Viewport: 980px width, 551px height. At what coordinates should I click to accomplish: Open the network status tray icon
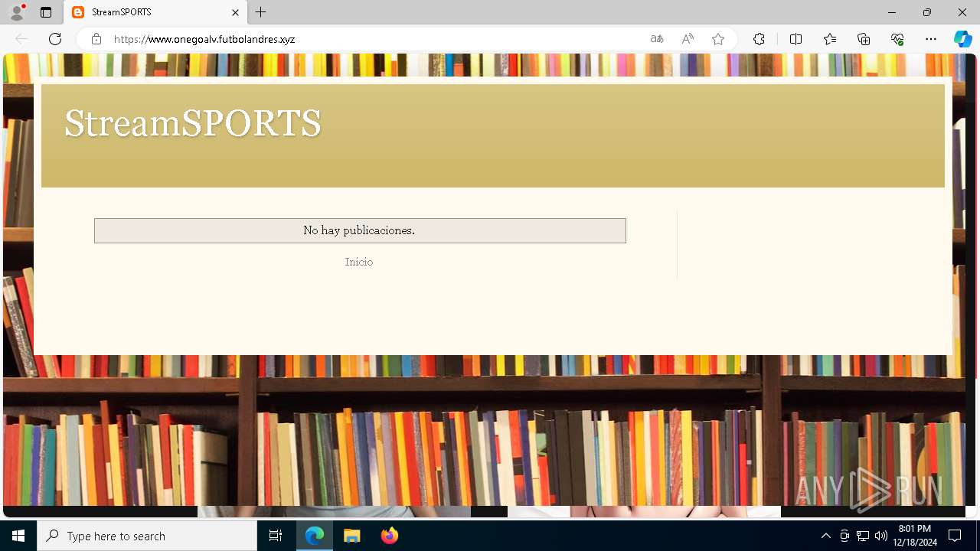point(863,536)
